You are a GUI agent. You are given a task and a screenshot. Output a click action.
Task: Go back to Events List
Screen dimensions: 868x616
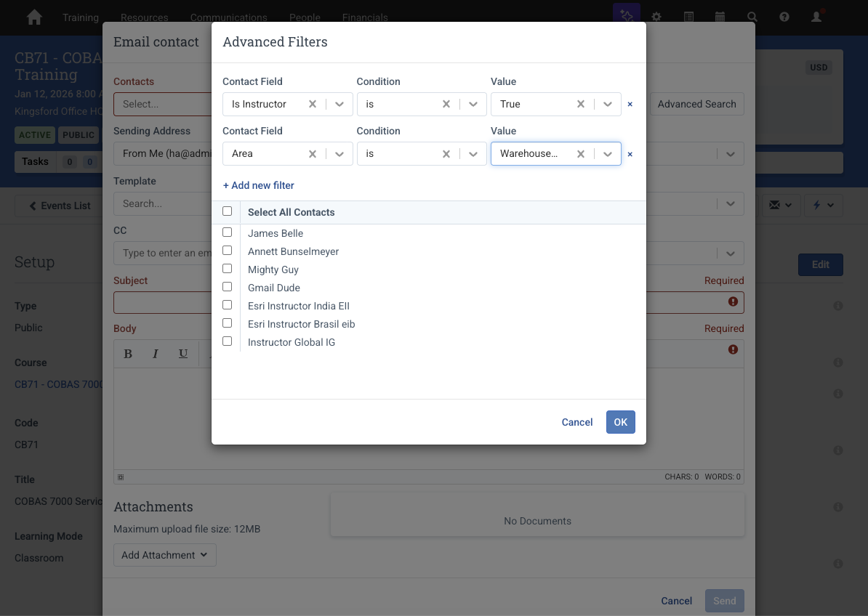point(60,206)
